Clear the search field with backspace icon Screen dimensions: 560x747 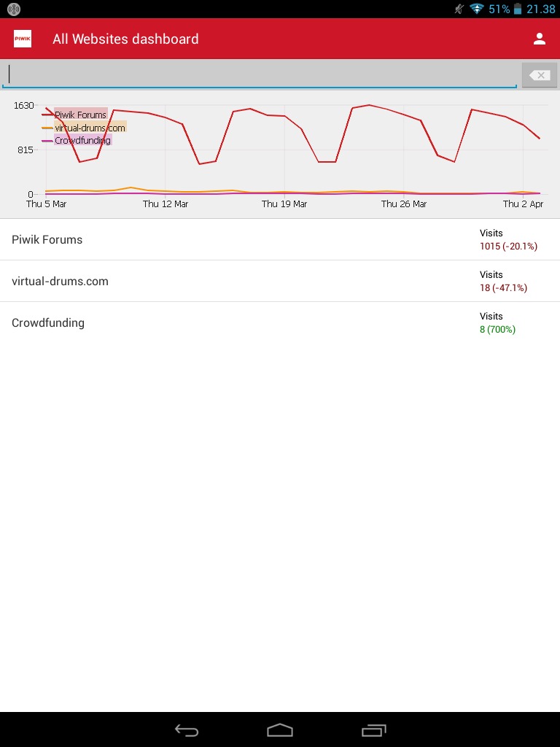539,75
